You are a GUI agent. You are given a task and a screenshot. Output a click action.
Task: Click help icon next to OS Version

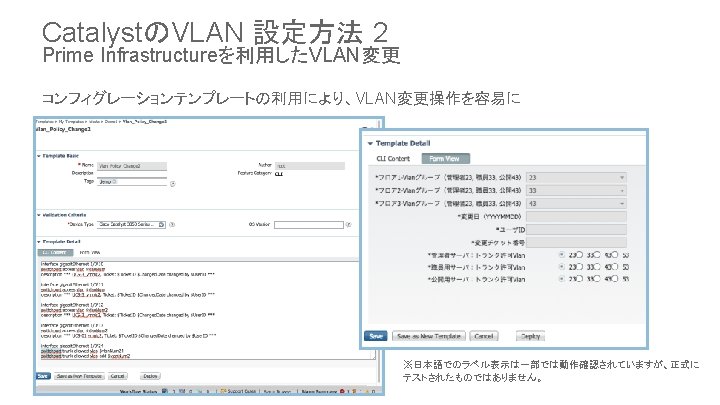point(349,225)
